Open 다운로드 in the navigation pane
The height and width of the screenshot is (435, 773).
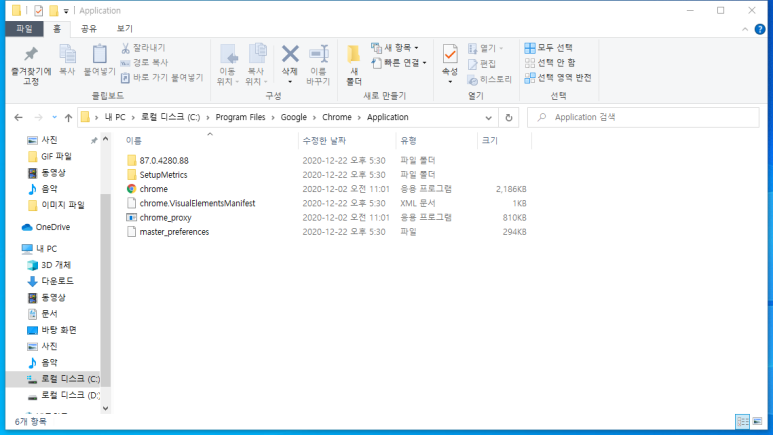coord(57,281)
